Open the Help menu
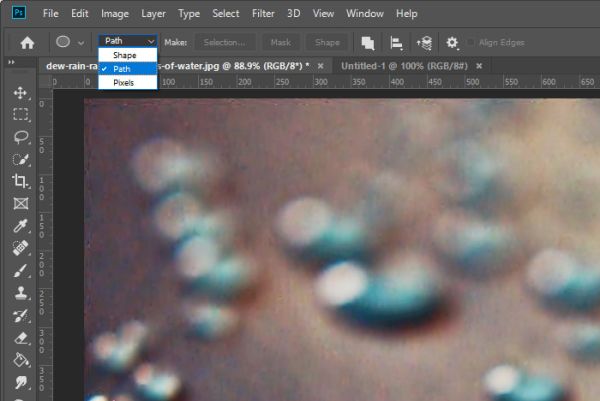Screen dimensions: 600x401 [x=406, y=13]
